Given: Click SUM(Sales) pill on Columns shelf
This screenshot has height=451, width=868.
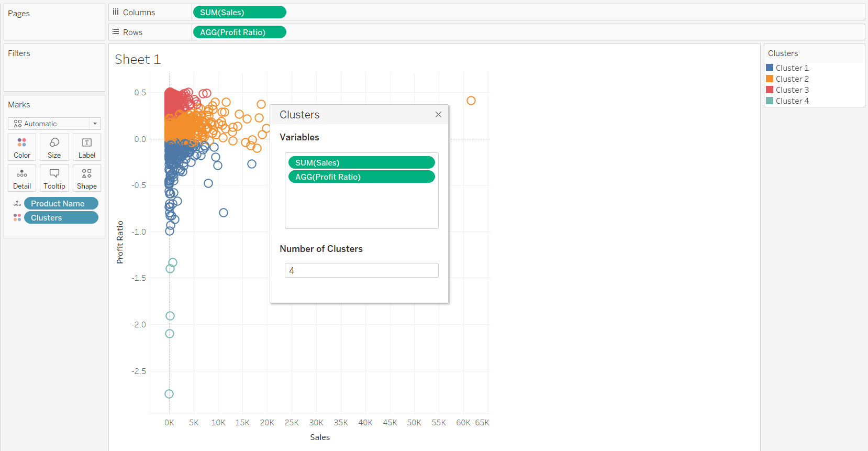Looking at the screenshot, I should click(239, 12).
